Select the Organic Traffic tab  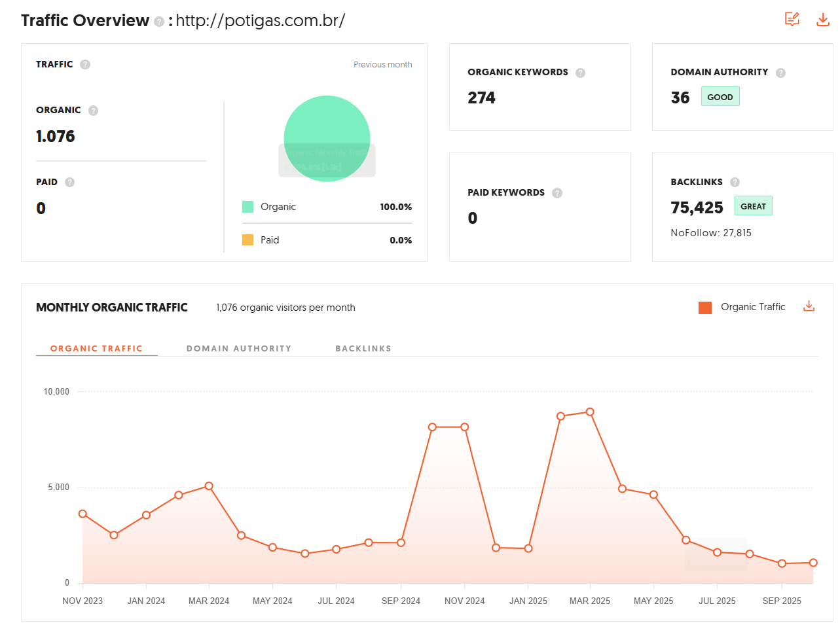click(96, 348)
